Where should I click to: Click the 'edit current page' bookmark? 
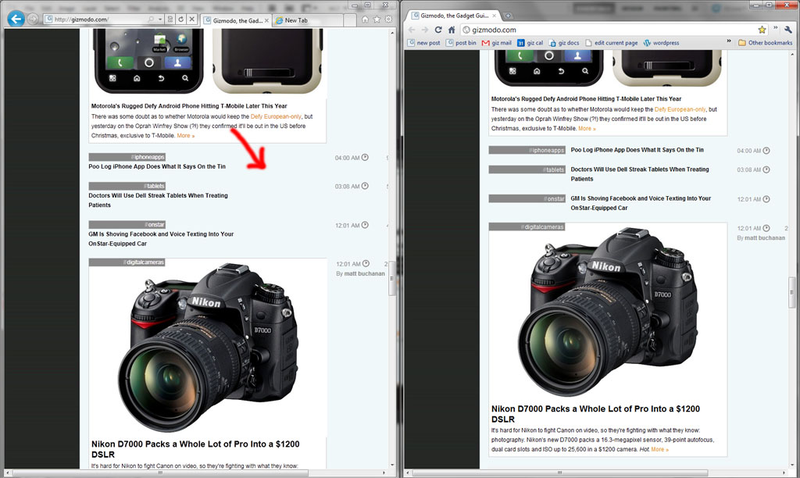tap(611, 43)
